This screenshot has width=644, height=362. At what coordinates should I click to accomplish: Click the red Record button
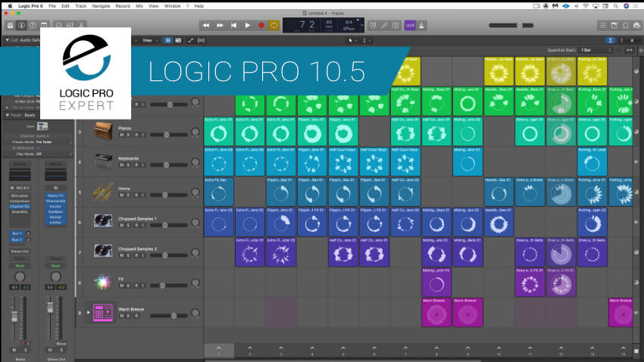pos(261,26)
